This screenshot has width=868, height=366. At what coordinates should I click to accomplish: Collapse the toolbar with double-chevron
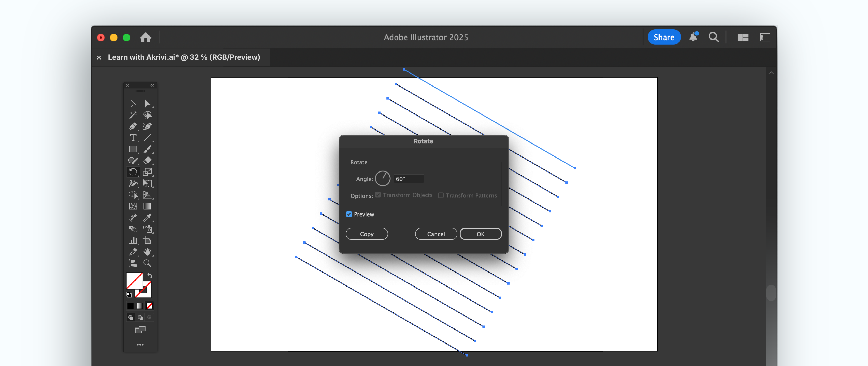point(152,85)
